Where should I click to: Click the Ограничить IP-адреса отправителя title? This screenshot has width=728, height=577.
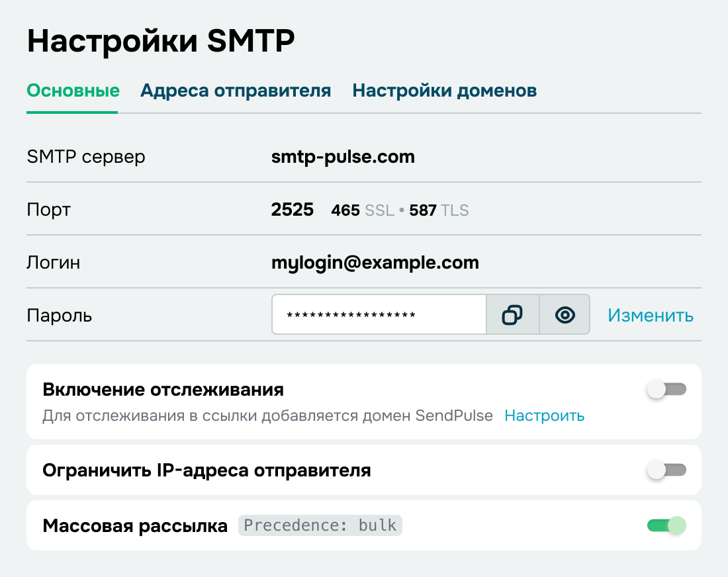coord(206,470)
